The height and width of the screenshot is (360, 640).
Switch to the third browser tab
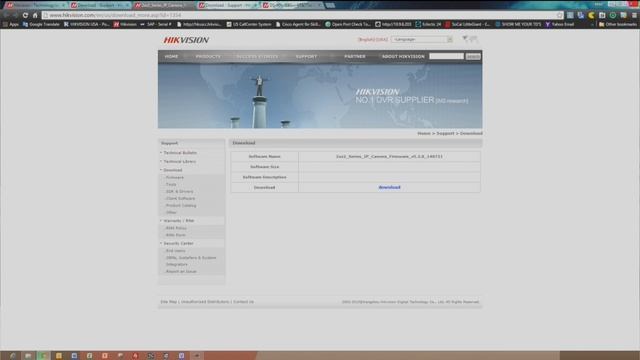tap(163, 5)
